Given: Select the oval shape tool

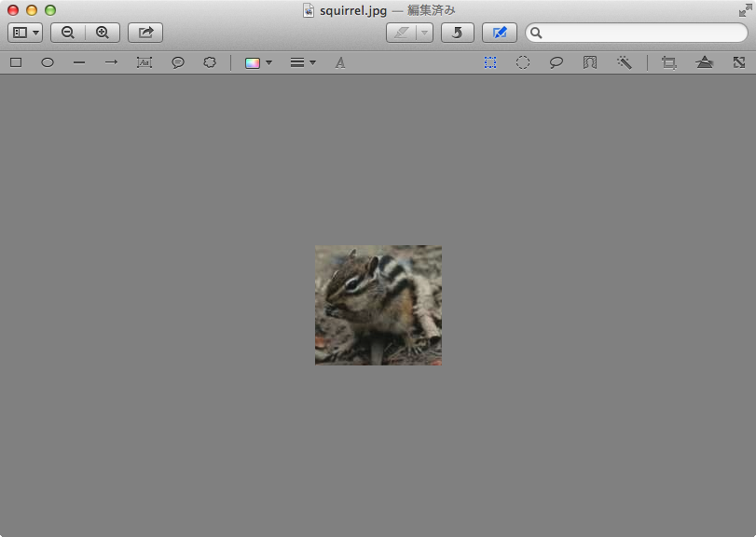Looking at the screenshot, I should 48,62.
